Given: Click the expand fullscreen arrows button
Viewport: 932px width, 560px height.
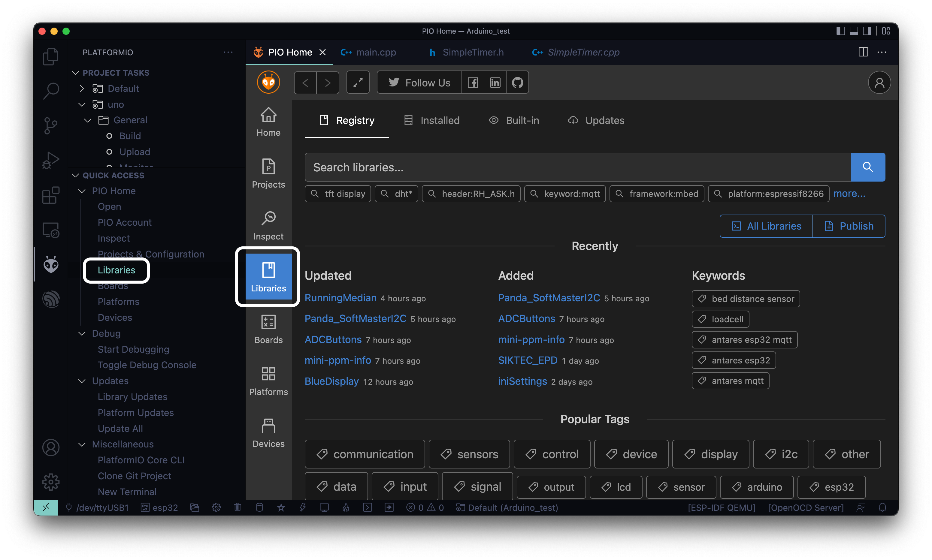Looking at the screenshot, I should [358, 82].
